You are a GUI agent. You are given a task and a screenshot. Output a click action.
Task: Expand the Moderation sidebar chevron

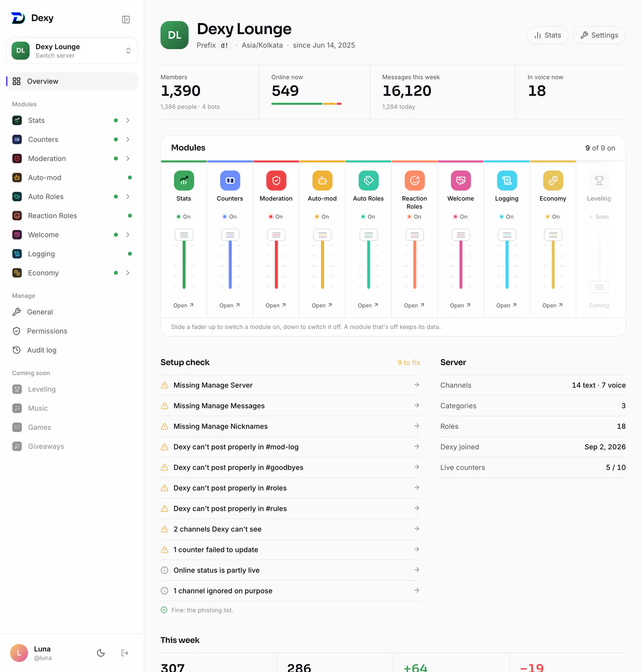pyautogui.click(x=128, y=158)
